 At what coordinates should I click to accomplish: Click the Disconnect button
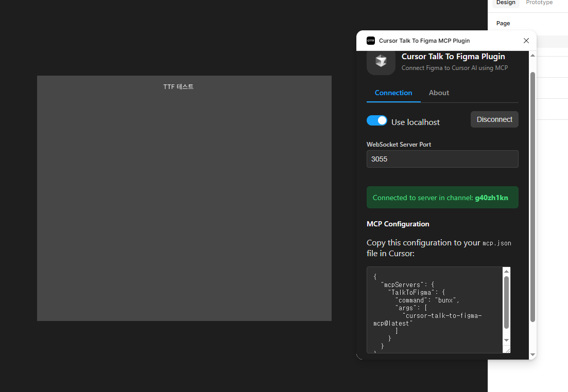(x=494, y=119)
